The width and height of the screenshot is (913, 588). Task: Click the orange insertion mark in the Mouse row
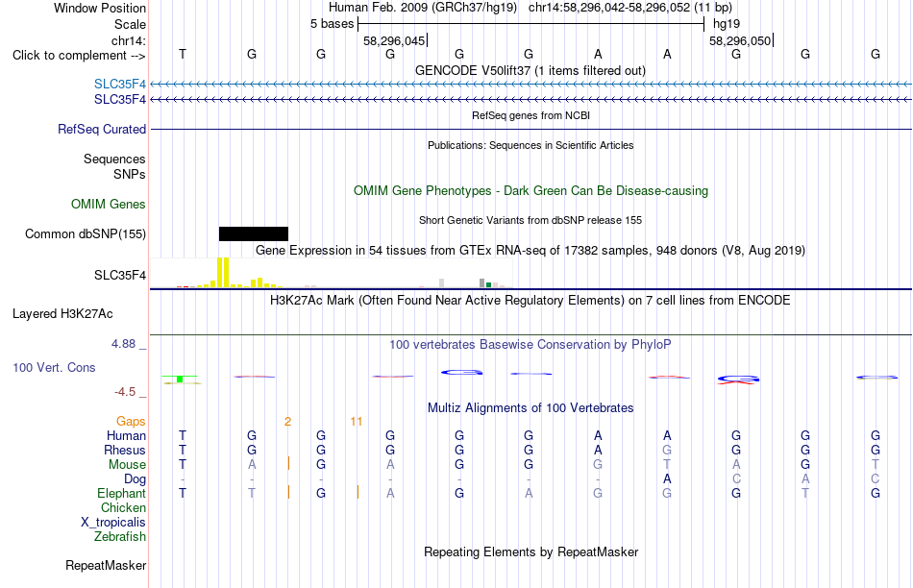pos(288,463)
